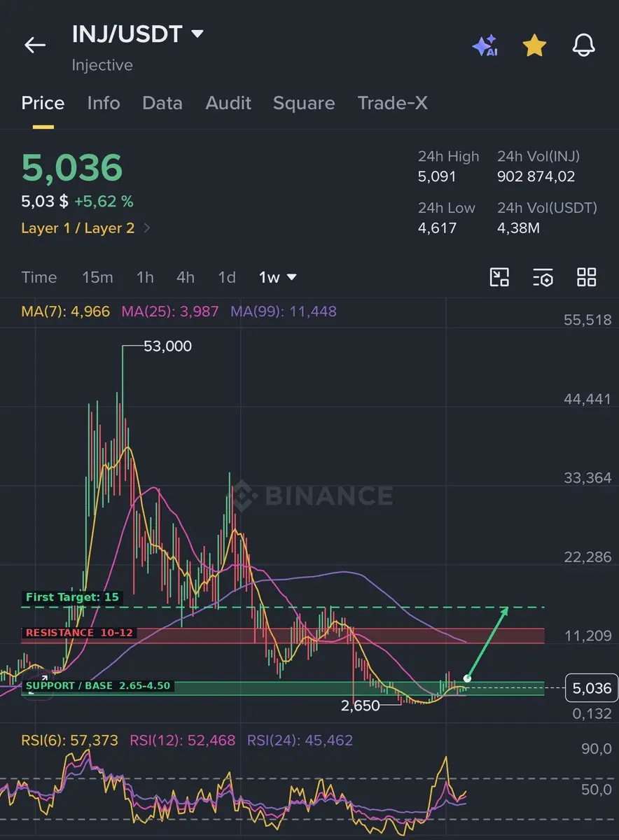Viewport: 619px width, 840px height.
Task: Select the Price tab
Action: (x=43, y=104)
